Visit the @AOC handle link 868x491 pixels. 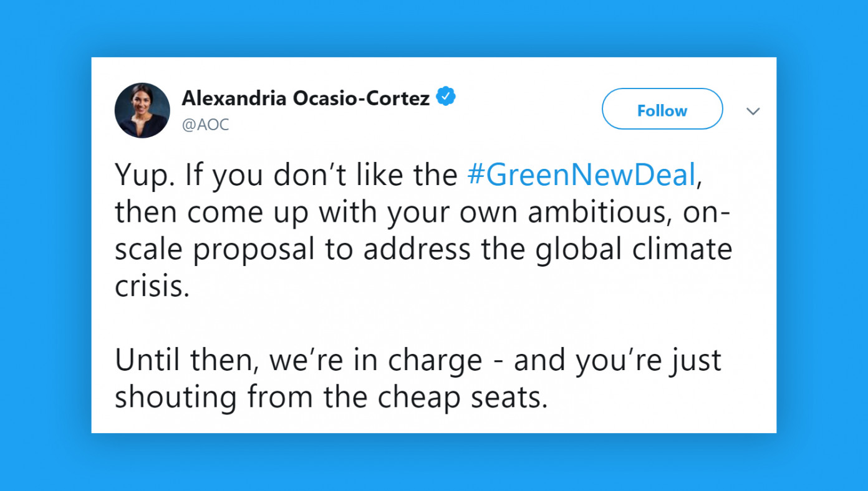point(206,125)
